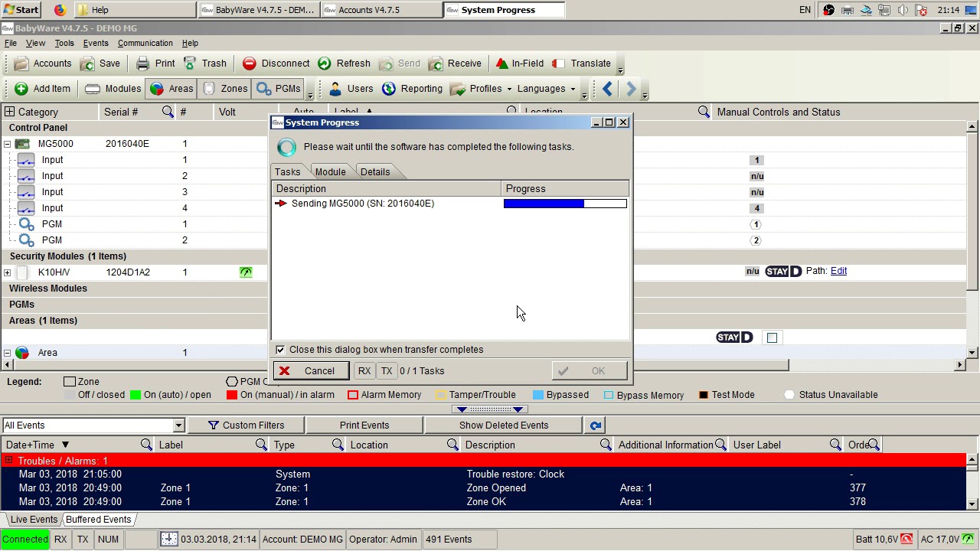Click the refresh icon next to Show Deleted Events
The width and height of the screenshot is (980, 551).
596,425
